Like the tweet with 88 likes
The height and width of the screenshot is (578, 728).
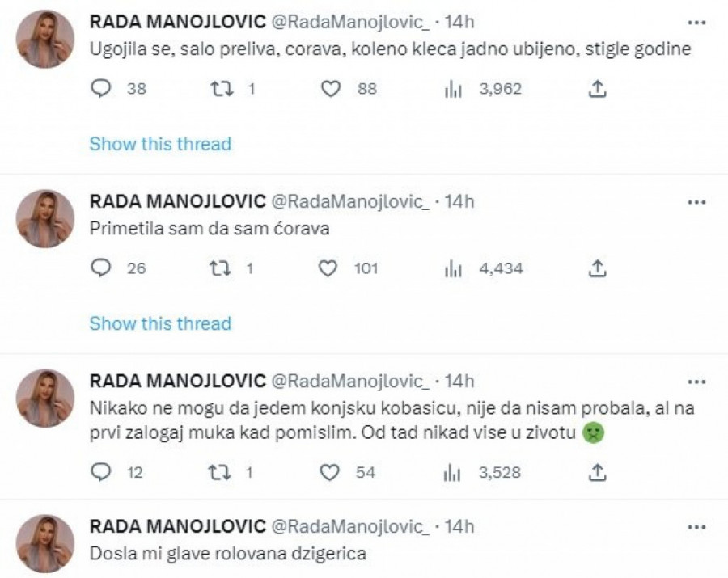[331, 89]
